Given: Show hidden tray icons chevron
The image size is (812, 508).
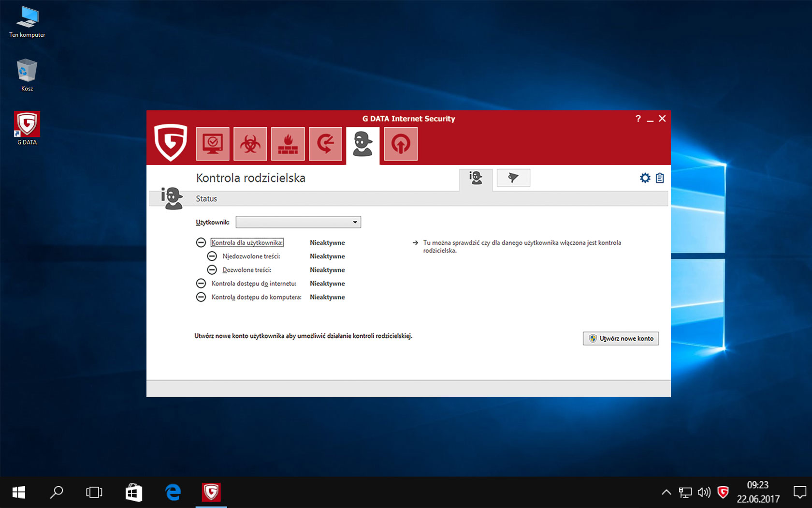Looking at the screenshot, I should click(666, 493).
